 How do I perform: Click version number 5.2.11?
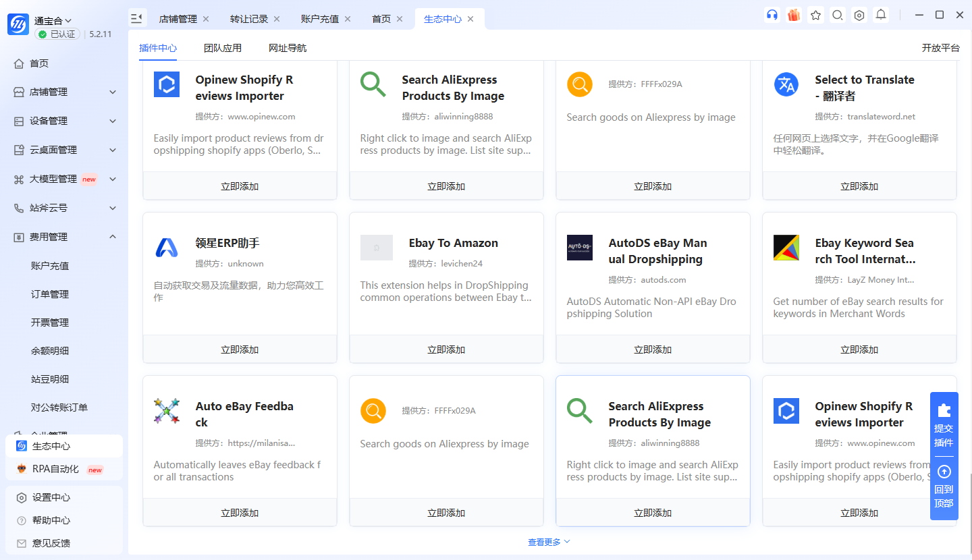(x=101, y=34)
